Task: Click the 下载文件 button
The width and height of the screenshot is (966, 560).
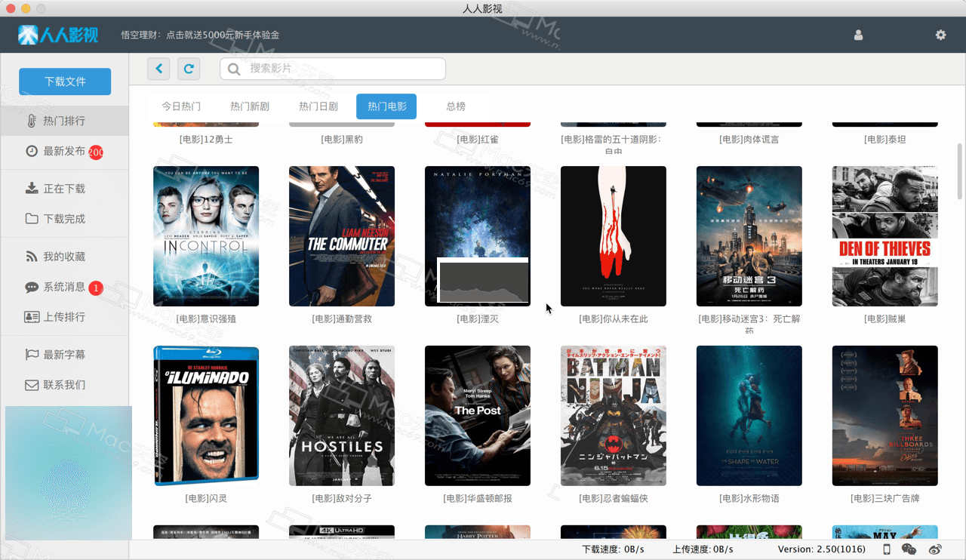Action: click(x=65, y=82)
